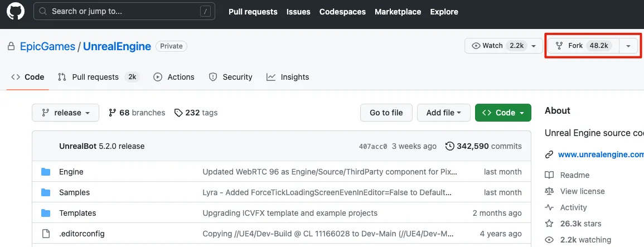Expand the Fork options dropdown arrow
This screenshot has height=247, width=644.
click(x=628, y=46)
